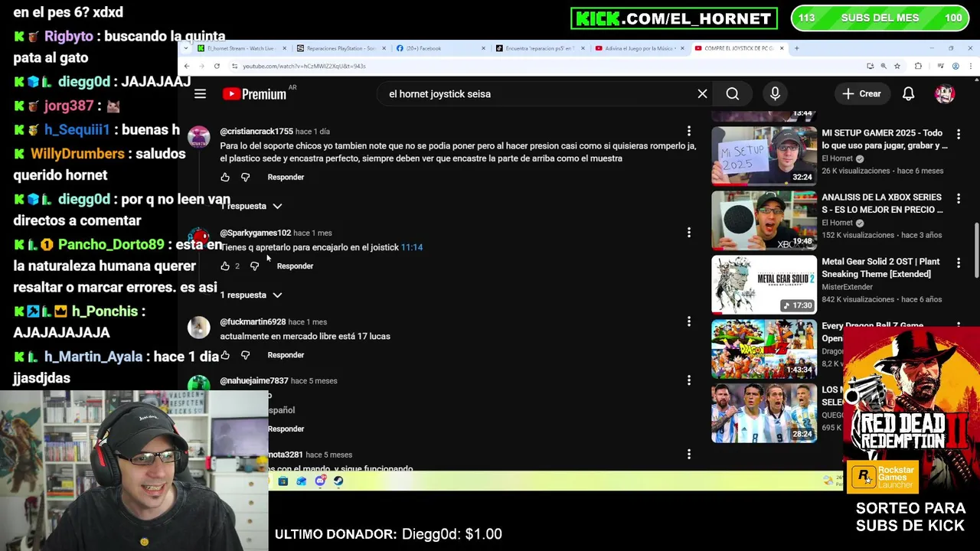Open the YouTube account avatar menu
This screenshot has width=980, height=551.
click(x=945, y=93)
